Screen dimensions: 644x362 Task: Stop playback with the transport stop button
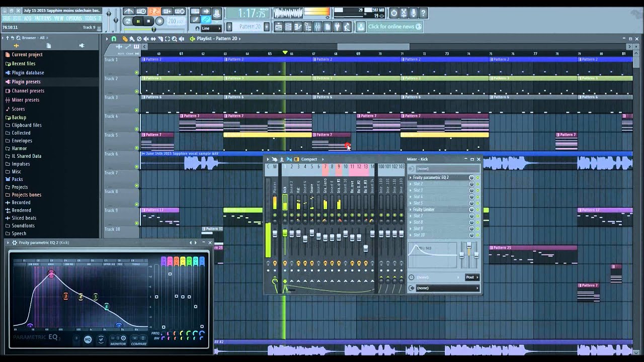coord(148,21)
